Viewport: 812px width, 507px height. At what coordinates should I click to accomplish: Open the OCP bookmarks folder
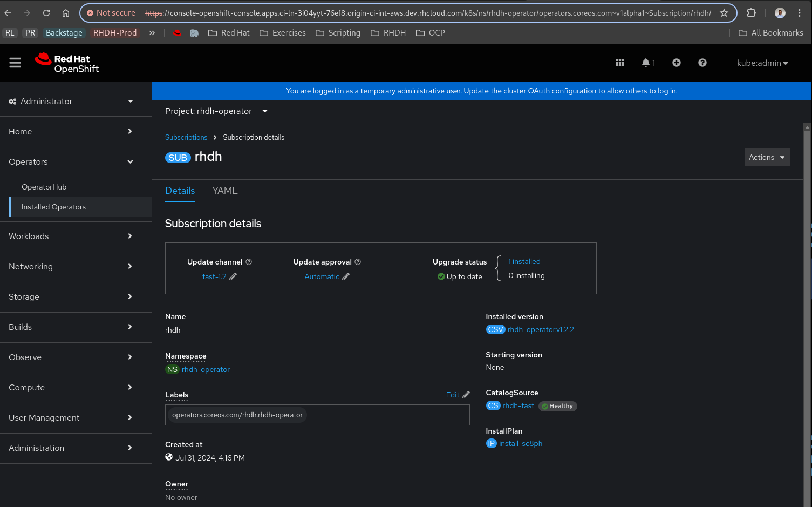tap(431, 33)
